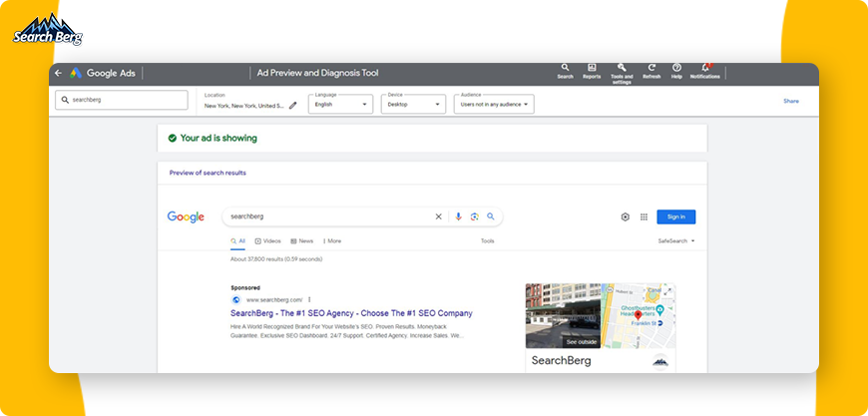Click the SearchBerg #1 SEO Agency ad headline
The image size is (868, 416).
click(351, 313)
